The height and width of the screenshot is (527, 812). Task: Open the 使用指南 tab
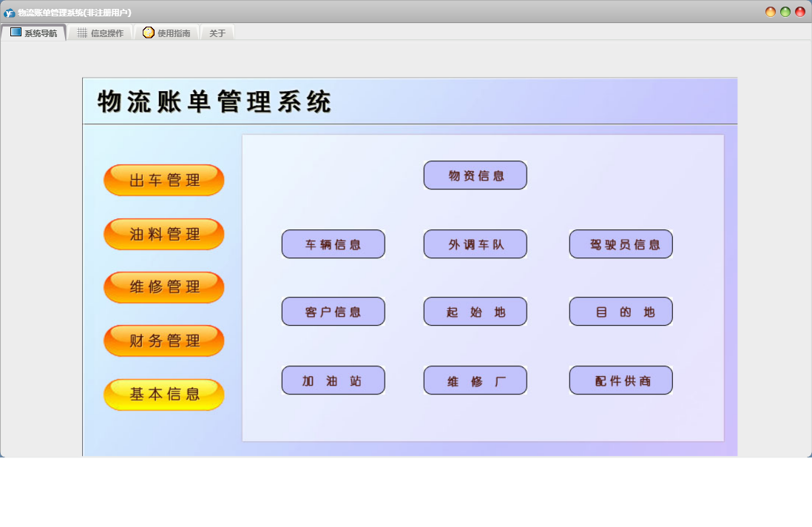[x=166, y=33]
